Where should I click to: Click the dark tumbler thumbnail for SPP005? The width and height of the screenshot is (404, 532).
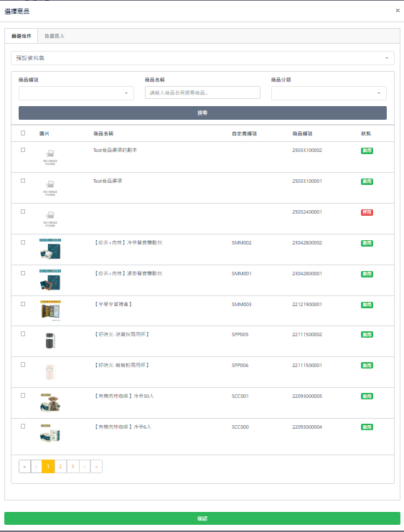tap(50, 341)
